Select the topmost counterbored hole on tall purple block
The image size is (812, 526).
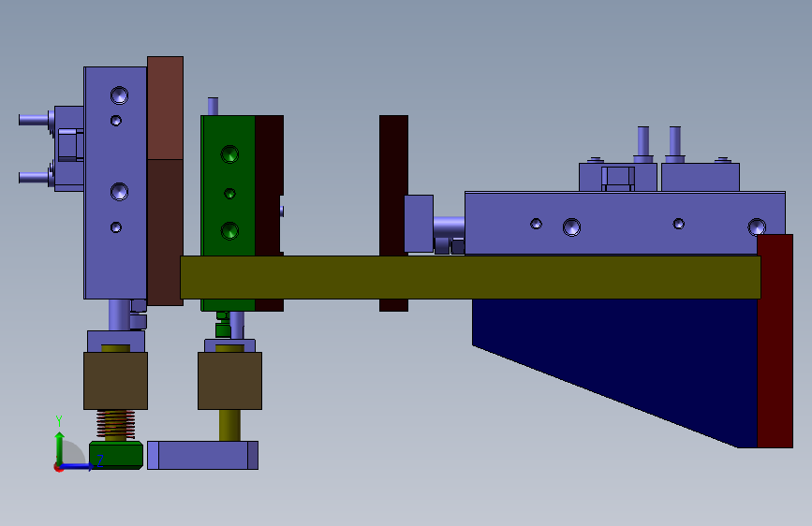(119, 95)
